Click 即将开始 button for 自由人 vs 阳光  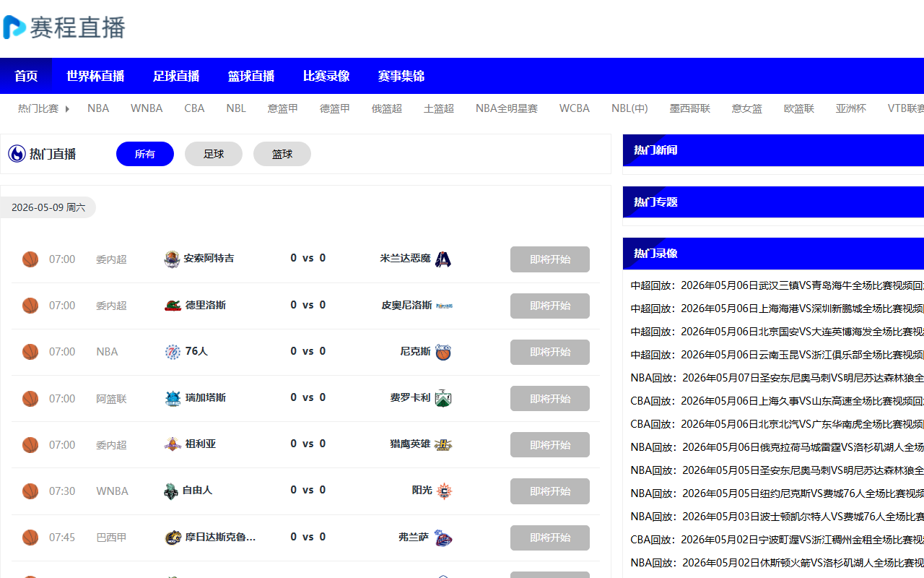550,491
